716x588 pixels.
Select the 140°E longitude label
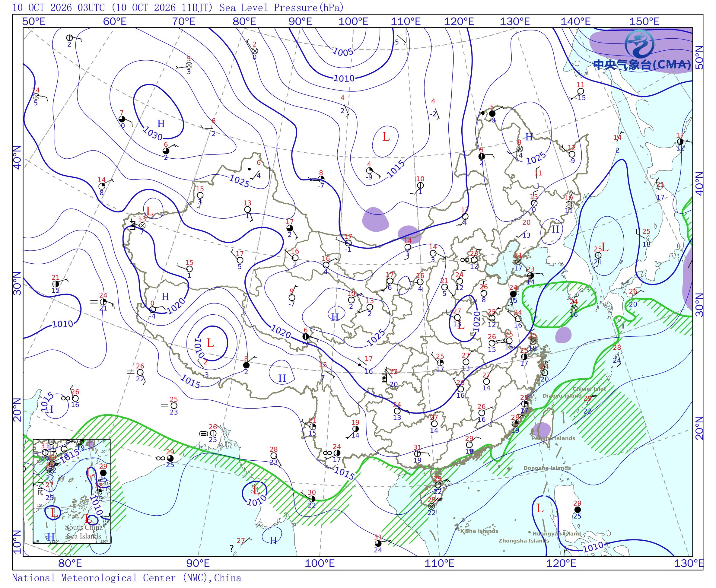[575, 22]
